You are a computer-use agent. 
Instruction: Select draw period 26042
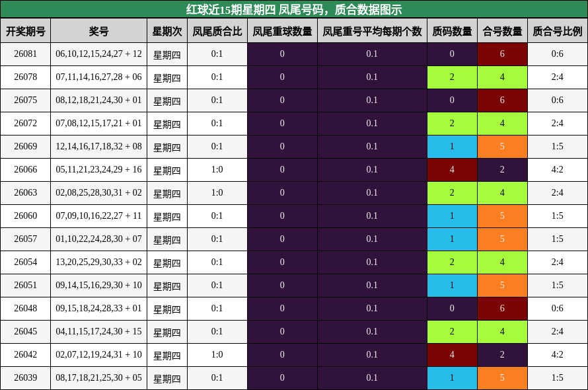coord(26,355)
